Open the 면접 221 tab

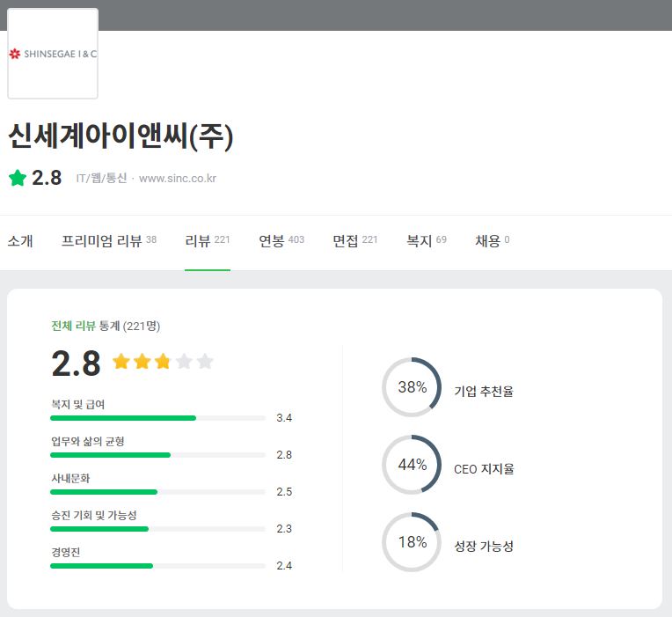354,240
